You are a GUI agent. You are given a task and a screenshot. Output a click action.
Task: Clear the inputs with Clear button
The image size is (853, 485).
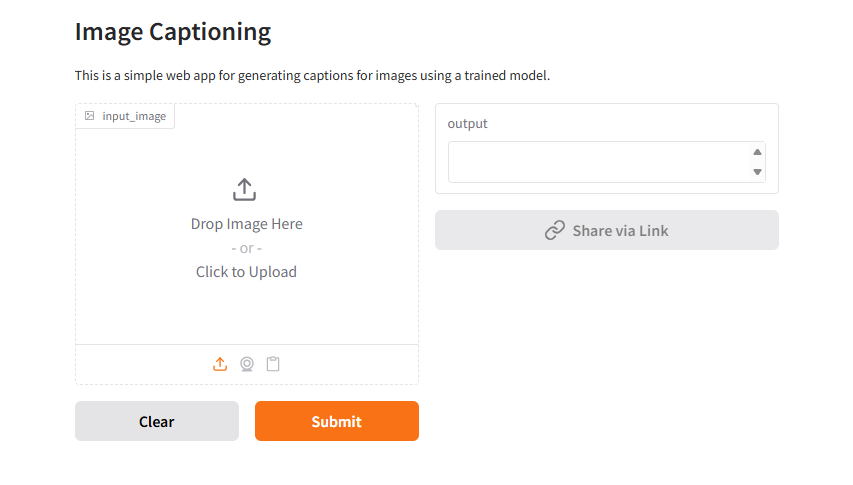156,421
